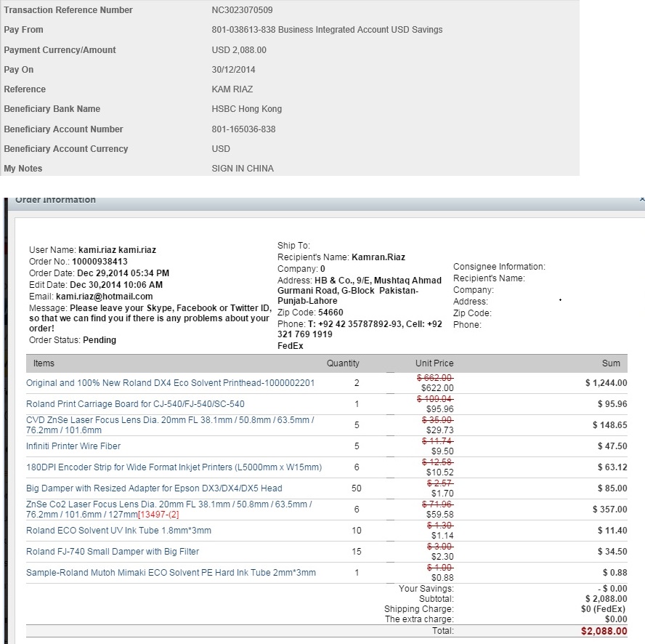This screenshot has width=645, height=644.
Task: Select the zip code 54660
Action: [330, 313]
